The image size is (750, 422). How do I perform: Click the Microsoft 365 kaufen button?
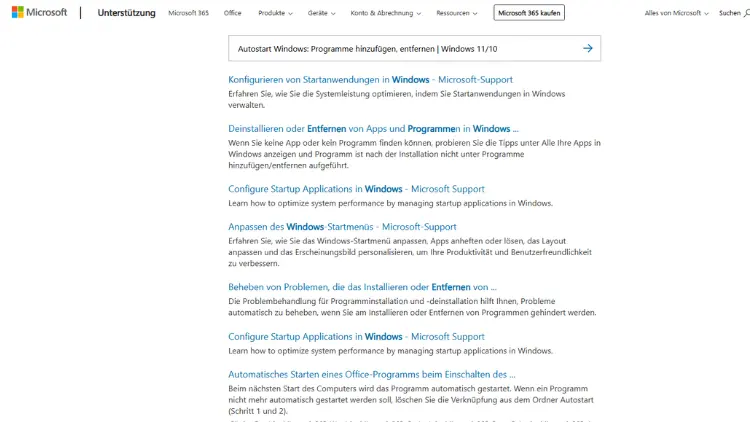(529, 13)
